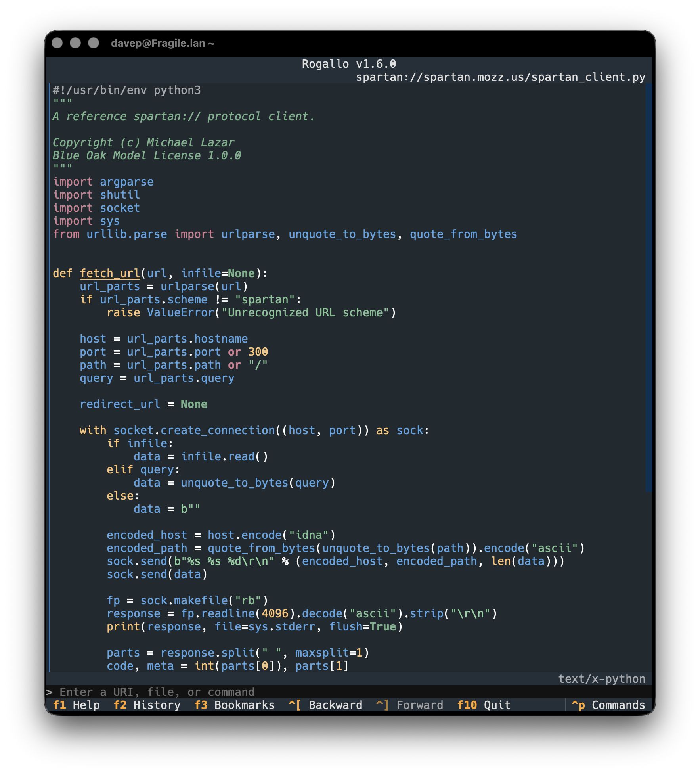Viewport: 700px width, 774px height.
Task: Click the 'davep@Fragile.lan' terminal window title
Action: [163, 43]
